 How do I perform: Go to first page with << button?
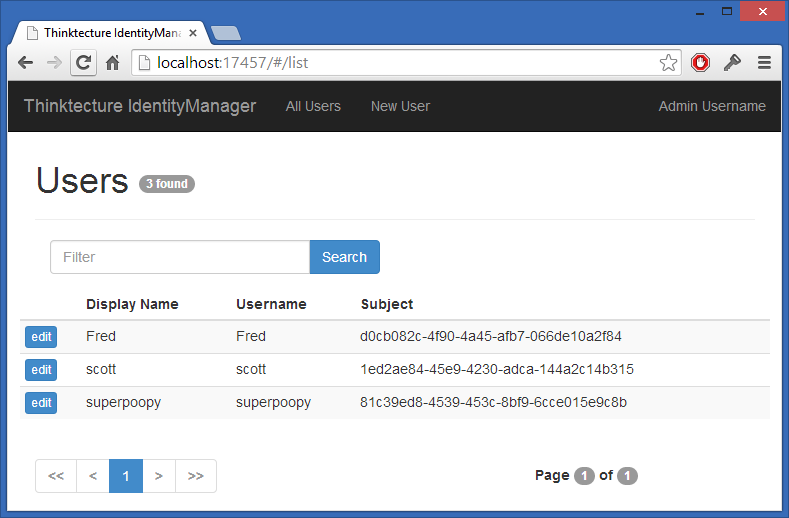(56, 476)
